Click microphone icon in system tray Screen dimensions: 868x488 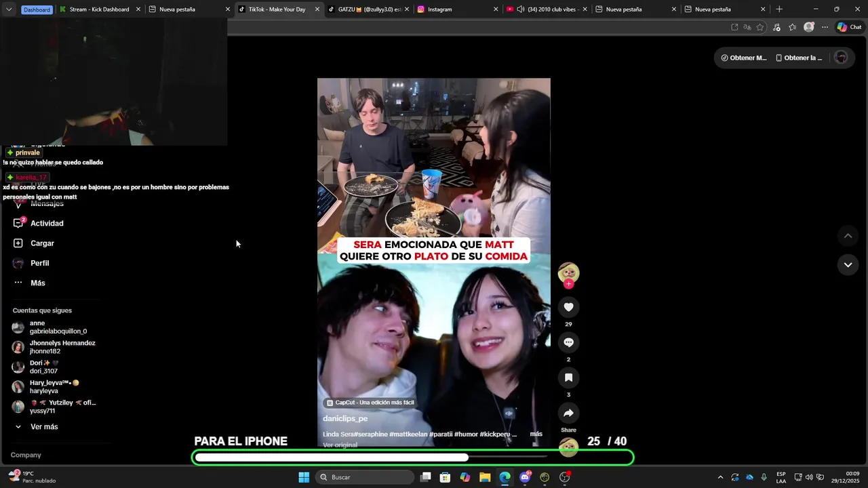click(764, 477)
